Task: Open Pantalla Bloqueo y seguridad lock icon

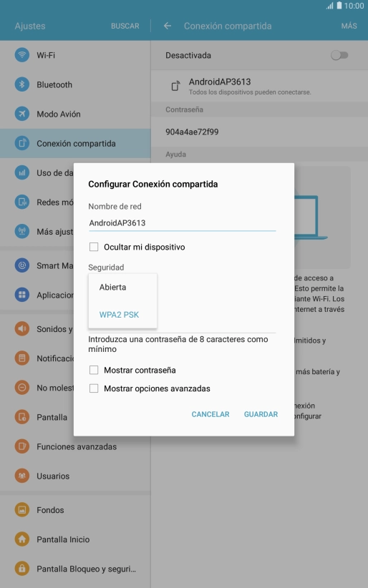Action: 22,569
